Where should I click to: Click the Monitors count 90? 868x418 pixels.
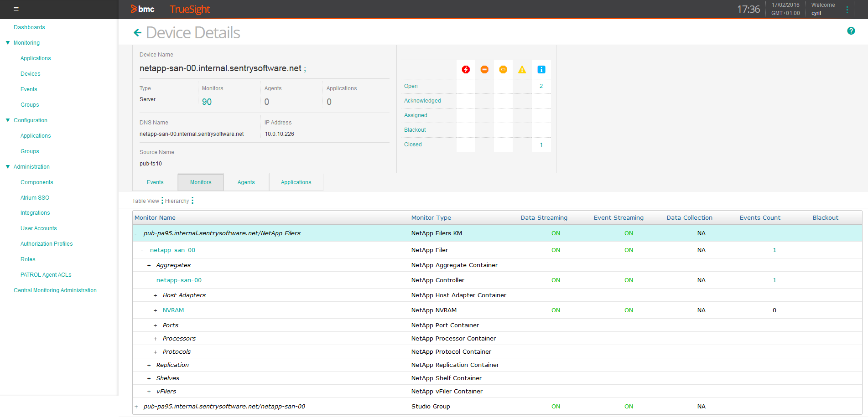[x=207, y=102]
